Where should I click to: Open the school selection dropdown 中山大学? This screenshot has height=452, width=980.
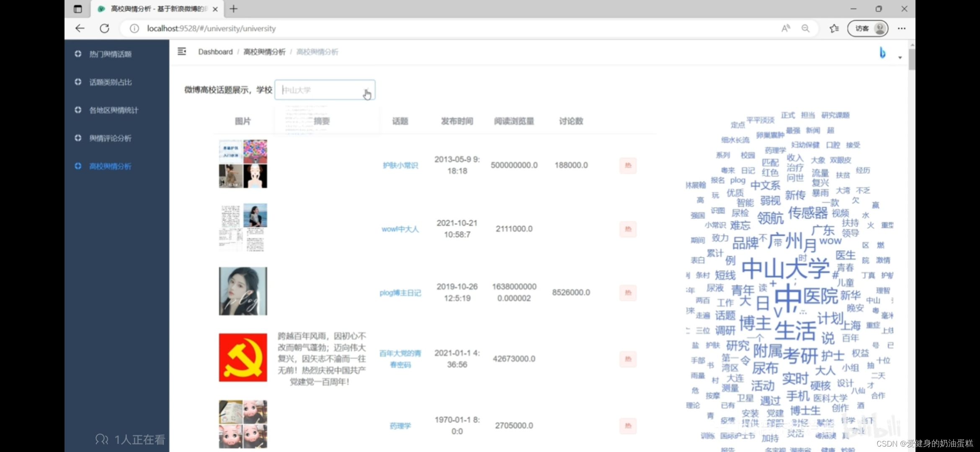point(325,90)
